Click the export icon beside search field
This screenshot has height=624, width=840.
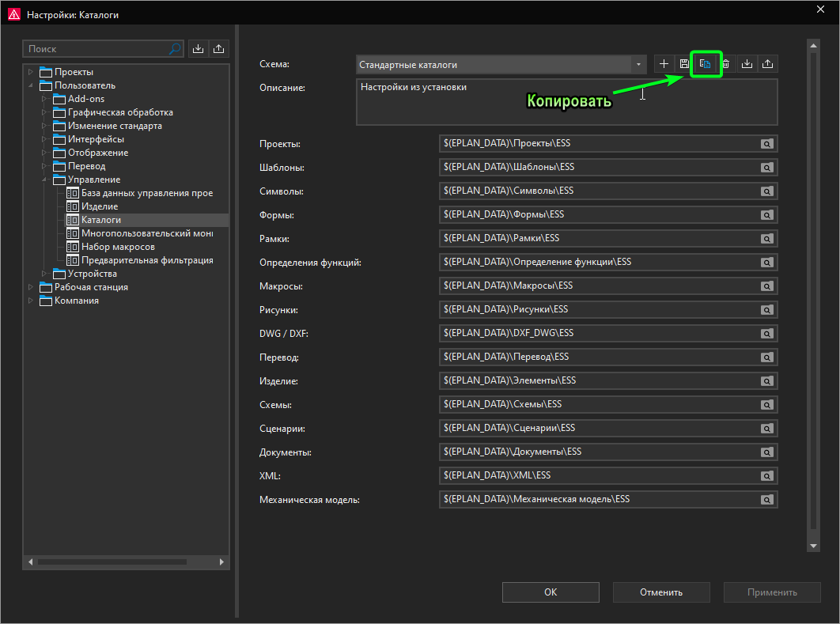tap(218, 49)
